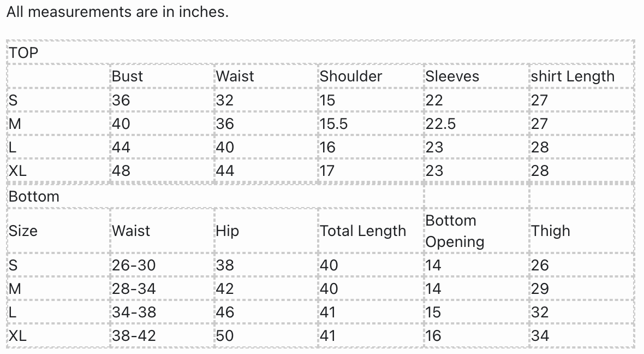Select the Shoulder column header
The height and width of the screenshot is (354, 644).
coord(351,76)
